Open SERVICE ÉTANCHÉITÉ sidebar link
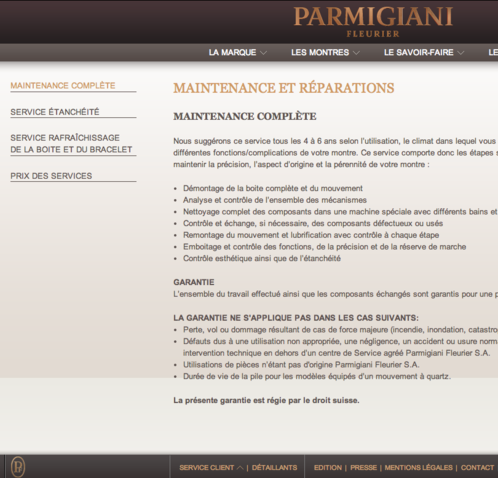The width and height of the screenshot is (498, 478). [x=55, y=112]
